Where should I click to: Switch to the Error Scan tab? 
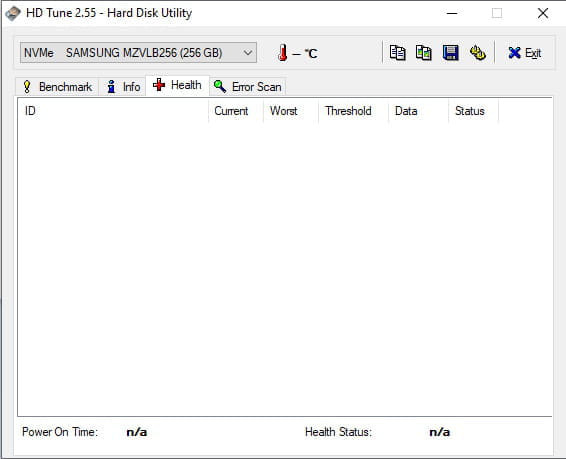(x=248, y=87)
